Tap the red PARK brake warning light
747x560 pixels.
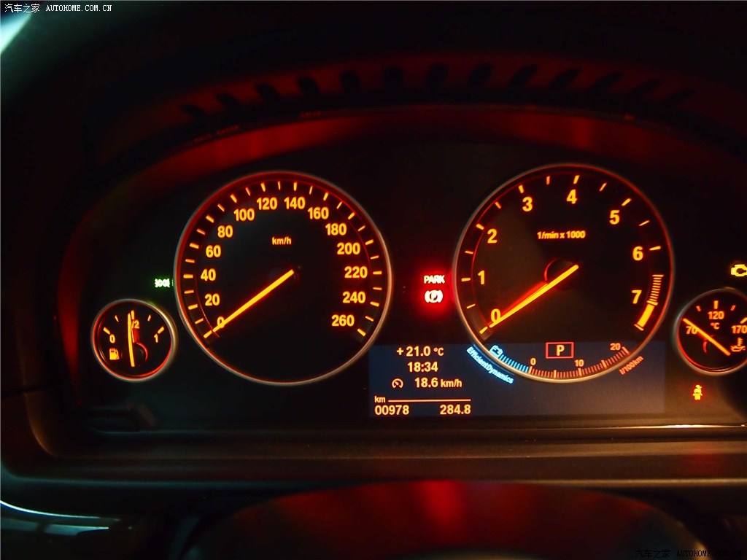[434, 290]
